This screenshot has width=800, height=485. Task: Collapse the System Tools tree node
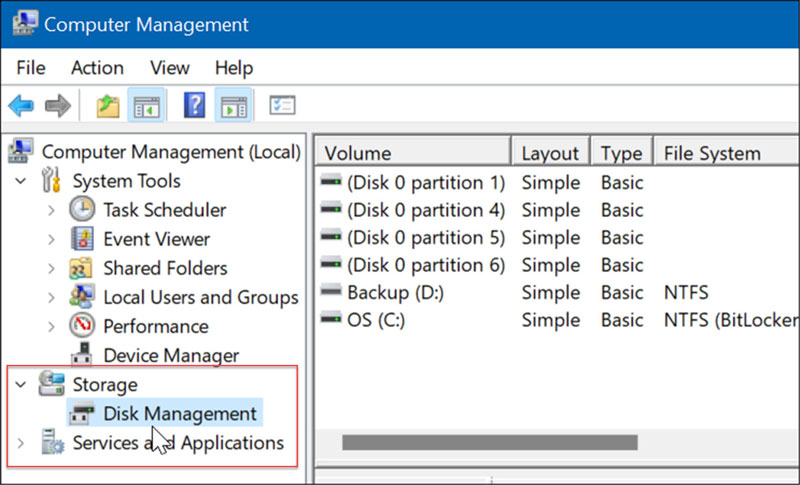point(21,181)
